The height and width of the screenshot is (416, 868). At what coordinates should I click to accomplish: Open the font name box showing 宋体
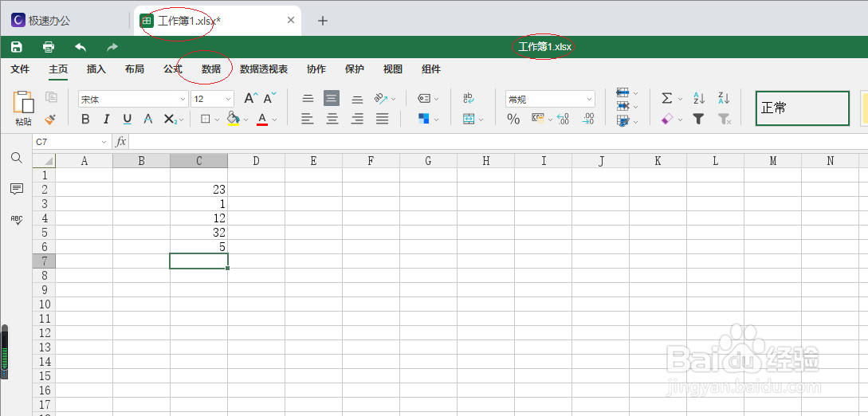coord(133,99)
